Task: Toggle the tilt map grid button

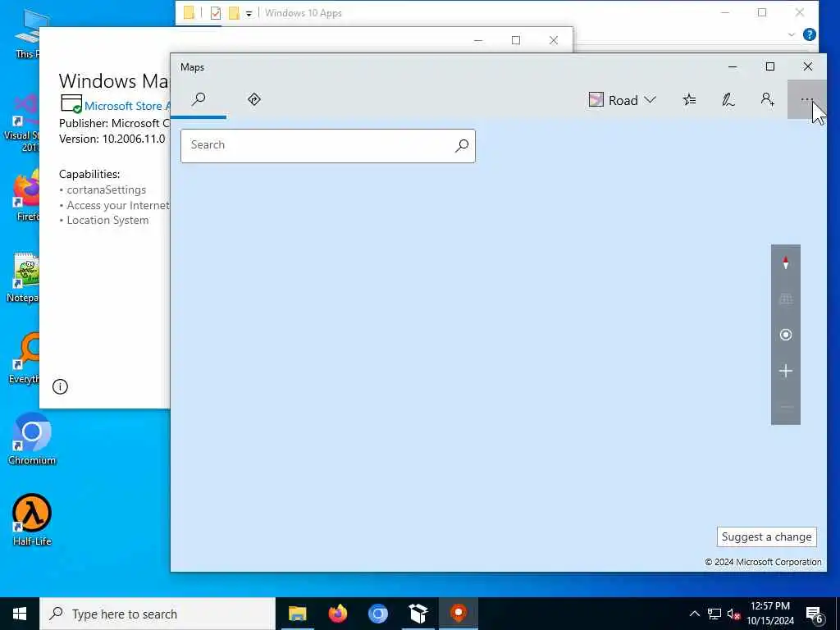Action: [785, 299]
